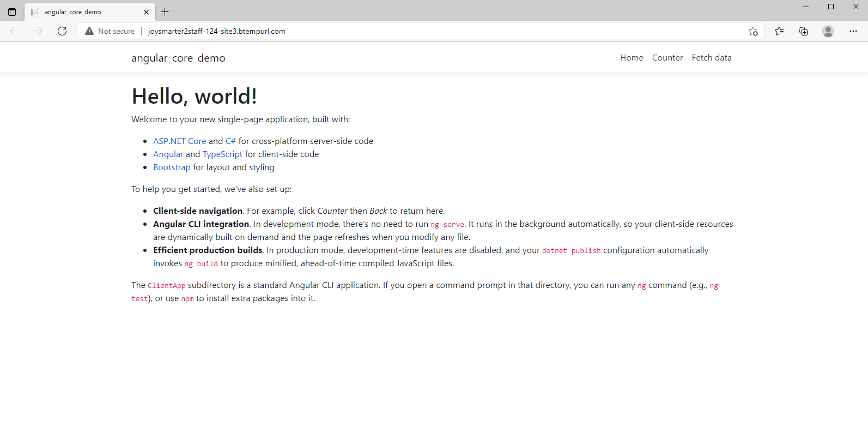This screenshot has width=868, height=438.
Task: Open the Angular hyperlink
Action: pos(168,154)
